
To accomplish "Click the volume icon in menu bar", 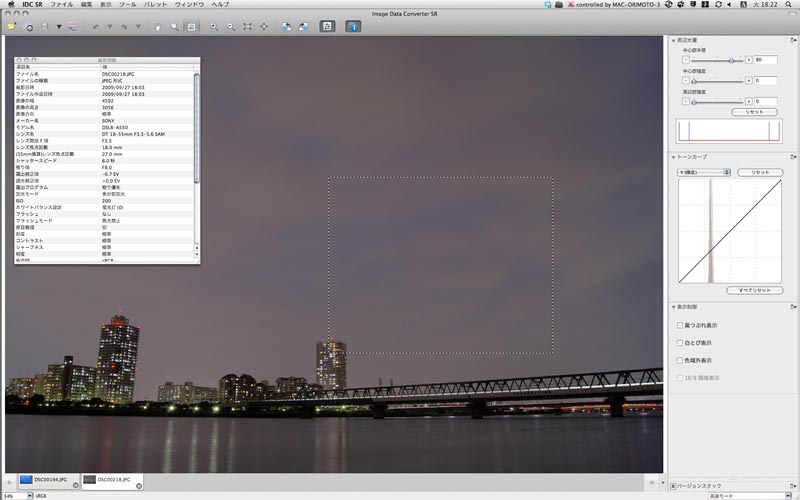I will click(729, 4).
